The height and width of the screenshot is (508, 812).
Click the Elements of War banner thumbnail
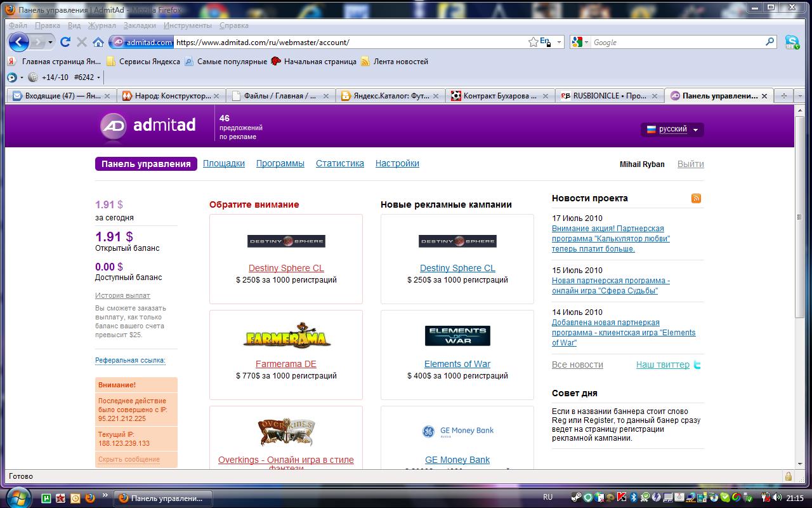(457, 336)
